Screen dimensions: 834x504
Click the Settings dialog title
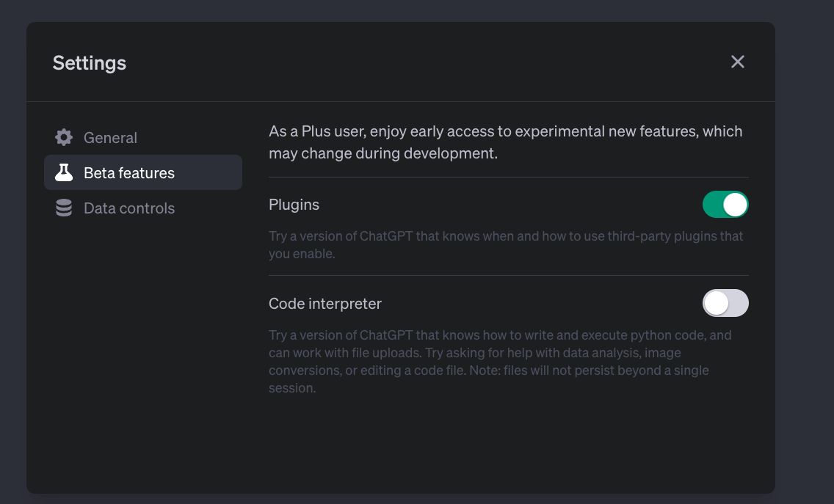90,63
